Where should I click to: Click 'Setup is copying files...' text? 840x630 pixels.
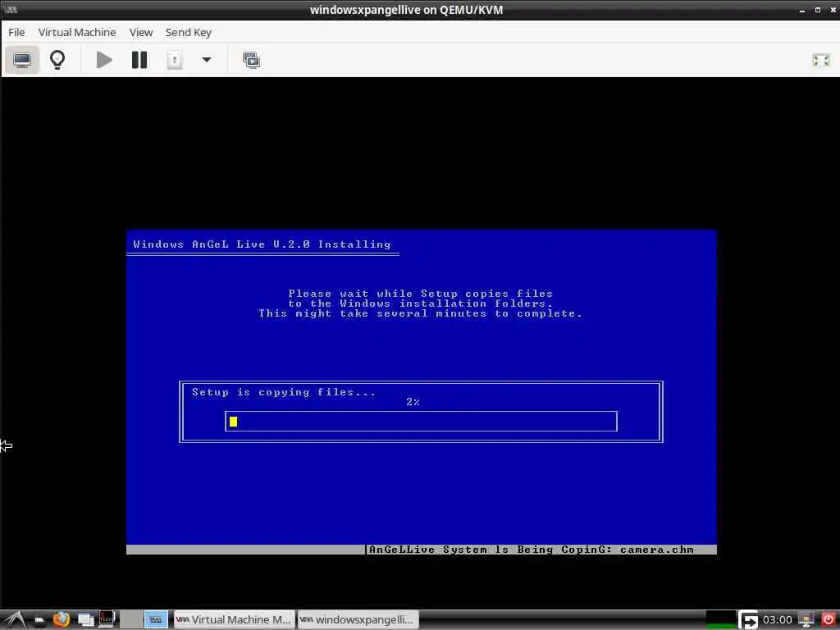point(283,392)
